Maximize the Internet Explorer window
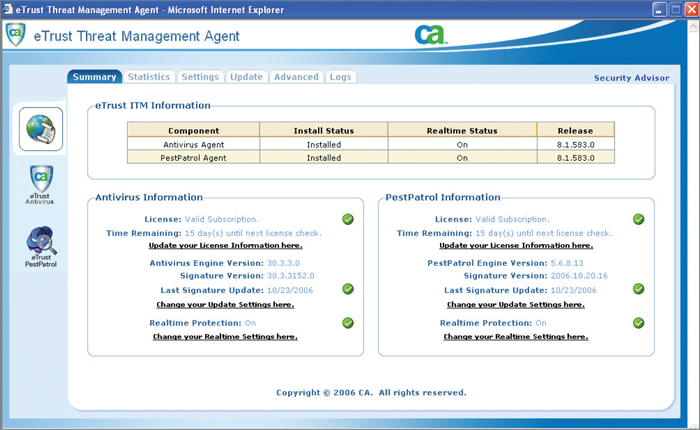This screenshot has width=700, height=430. point(676,9)
